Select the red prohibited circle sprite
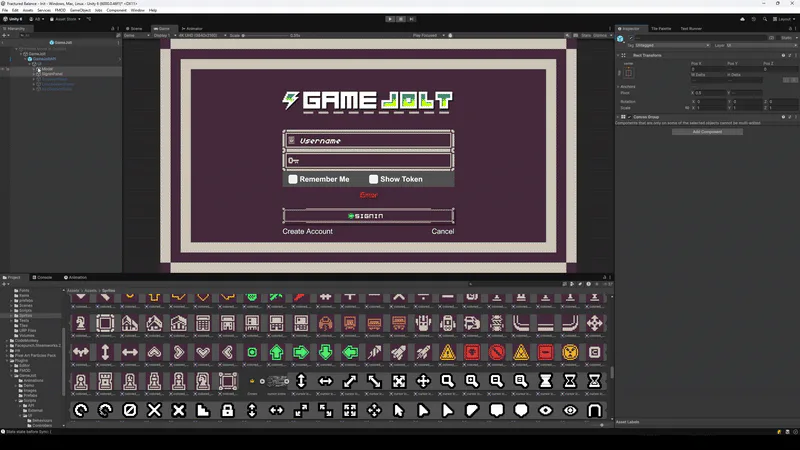 496,352
